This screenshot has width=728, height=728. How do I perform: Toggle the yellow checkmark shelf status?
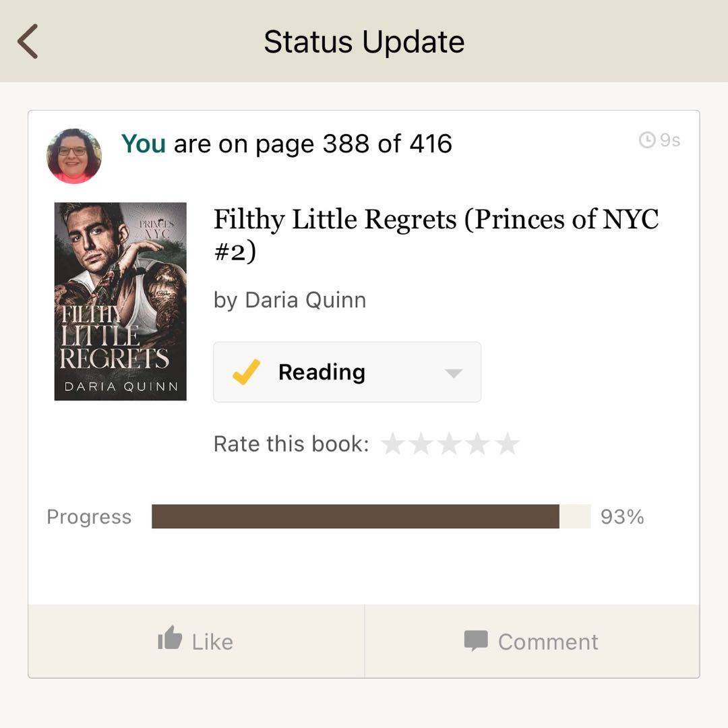click(x=246, y=372)
